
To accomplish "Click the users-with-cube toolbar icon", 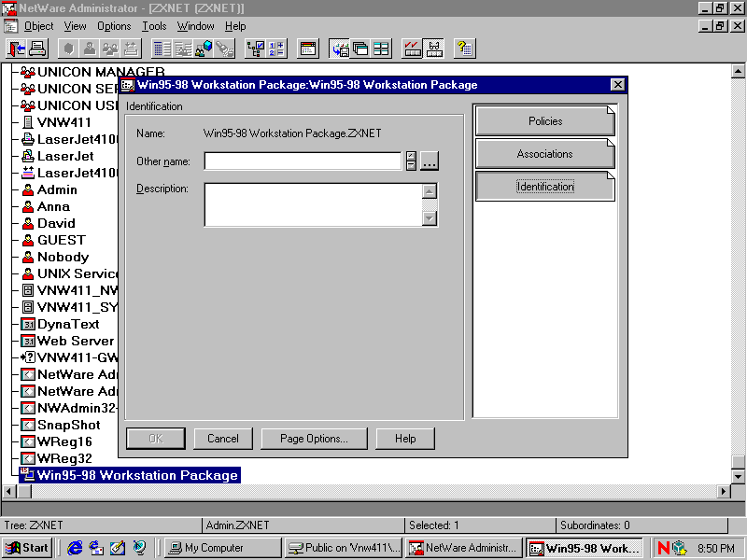I will [x=204, y=49].
